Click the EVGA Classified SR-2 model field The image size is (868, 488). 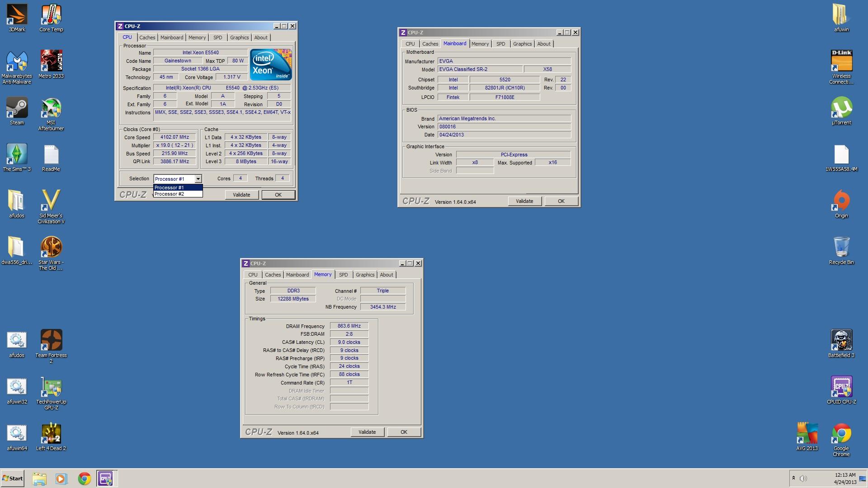tap(480, 69)
